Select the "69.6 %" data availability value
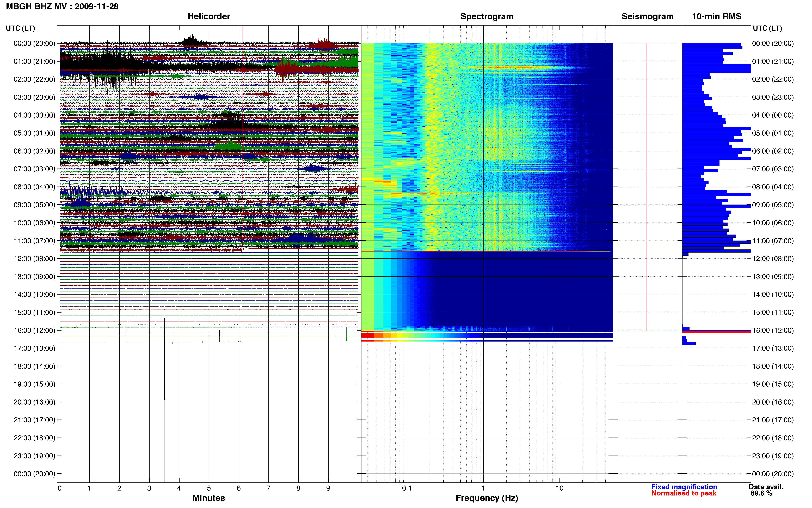Viewport: 812px width, 508px height. [x=761, y=493]
